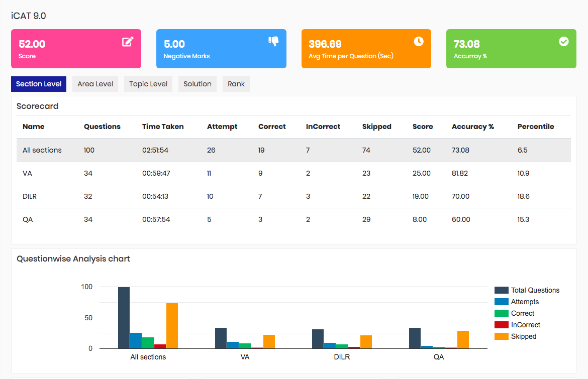Click the red InCorrect legend swatch
Image resolution: width=588 pixels, height=379 pixels.
coord(502,325)
